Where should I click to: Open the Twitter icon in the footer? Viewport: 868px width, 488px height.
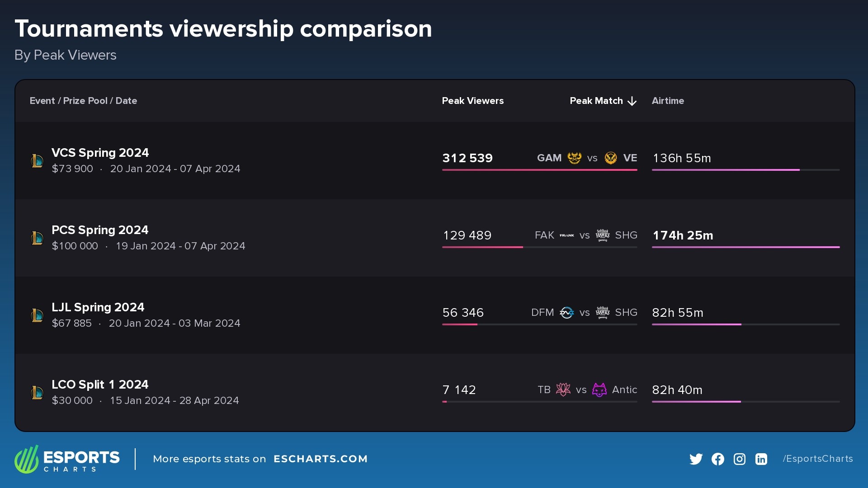tap(696, 459)
